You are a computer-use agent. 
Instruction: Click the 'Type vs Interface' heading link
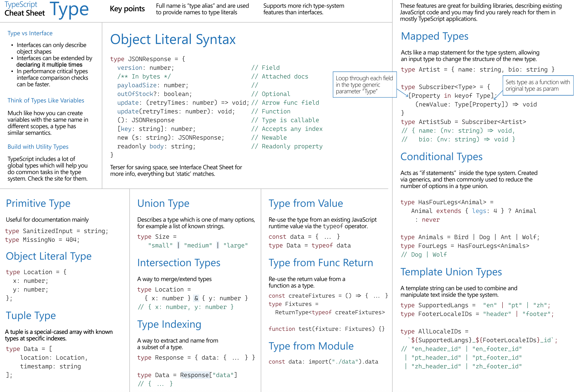(x=30, y=33)
